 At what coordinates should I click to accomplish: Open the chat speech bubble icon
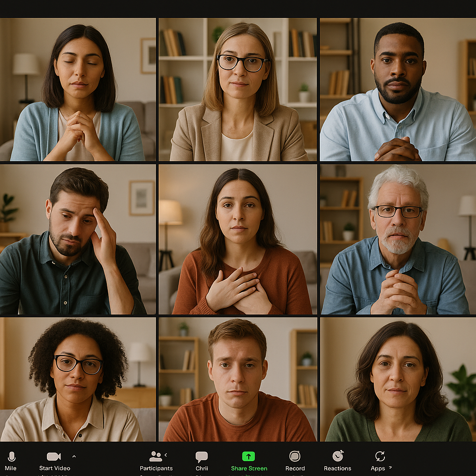pos(201,456)
